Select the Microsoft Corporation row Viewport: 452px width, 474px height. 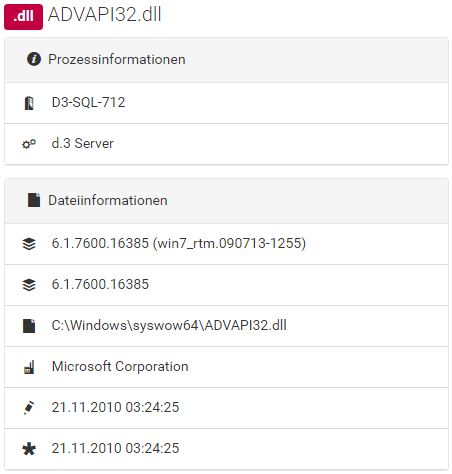pos(226,367)
